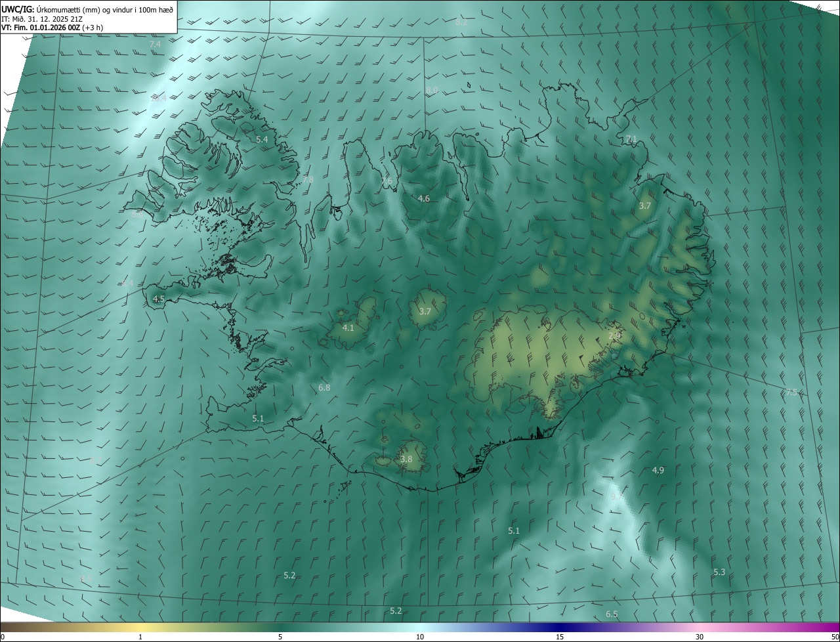Click the '0' tick on the color scale
The height and width of the screenshot is (642, 840).
coord(3,637)
